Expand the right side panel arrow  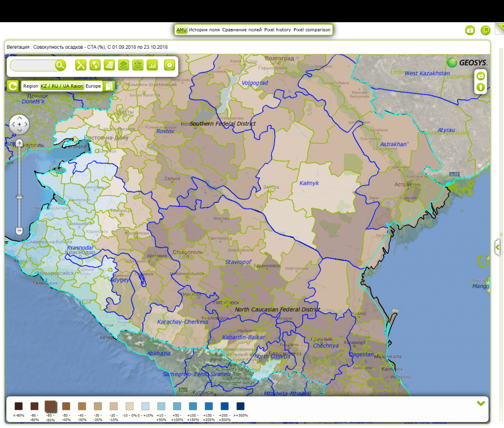click(497, 247)
